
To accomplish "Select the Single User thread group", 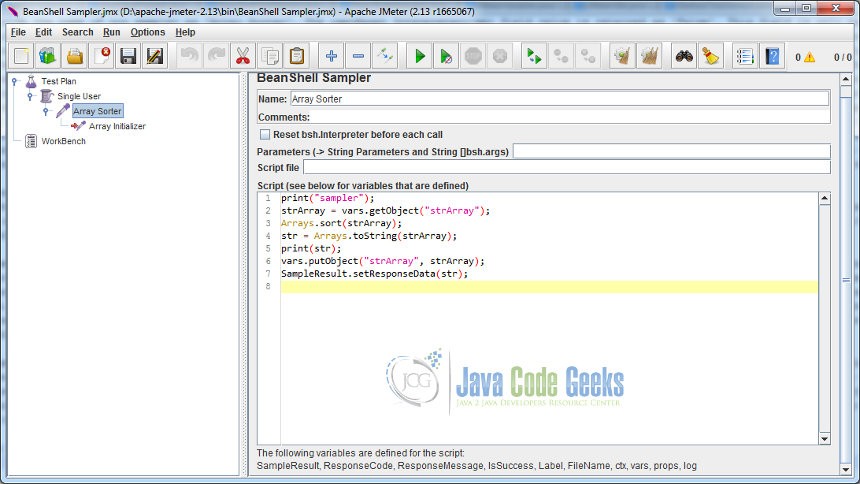I will [x=79, y=96].
